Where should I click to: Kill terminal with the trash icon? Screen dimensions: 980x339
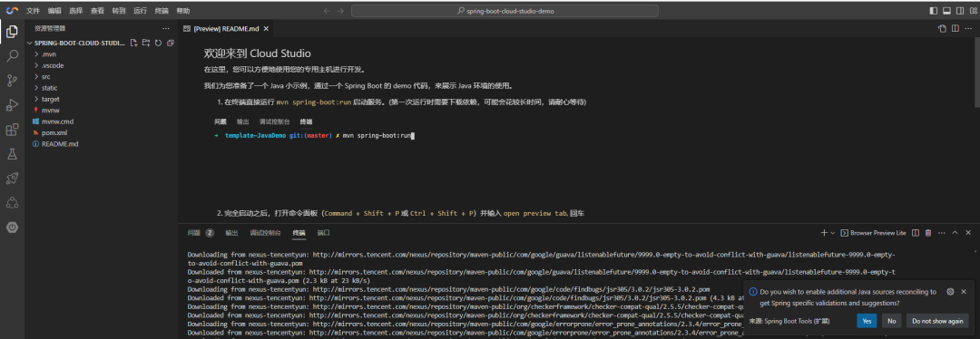tap(928, 233)
